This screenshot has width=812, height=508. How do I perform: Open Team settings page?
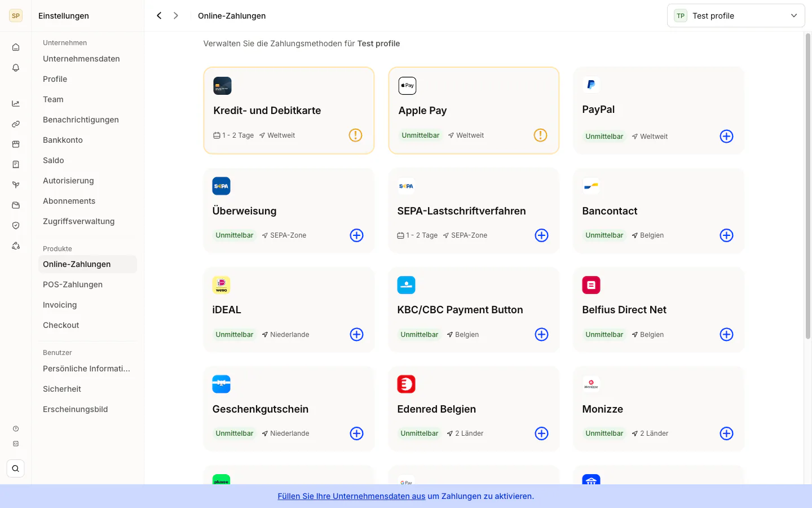click(x=87, y=99)
